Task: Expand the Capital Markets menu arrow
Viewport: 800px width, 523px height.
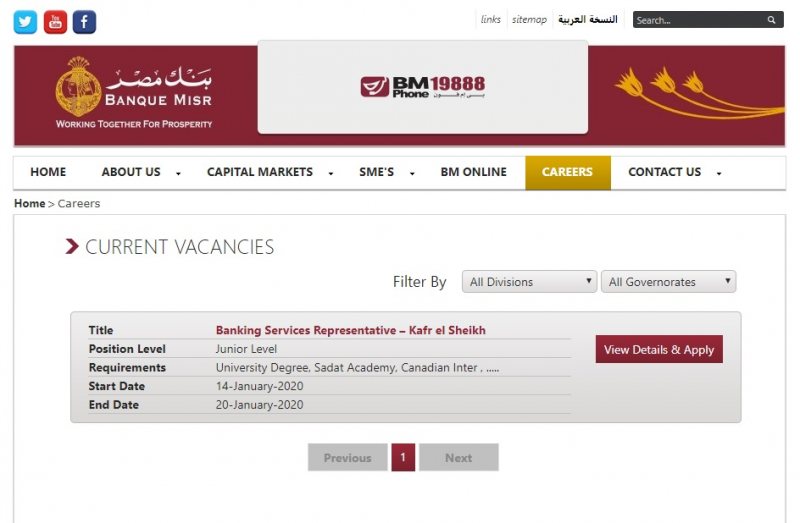Action: 331,173
